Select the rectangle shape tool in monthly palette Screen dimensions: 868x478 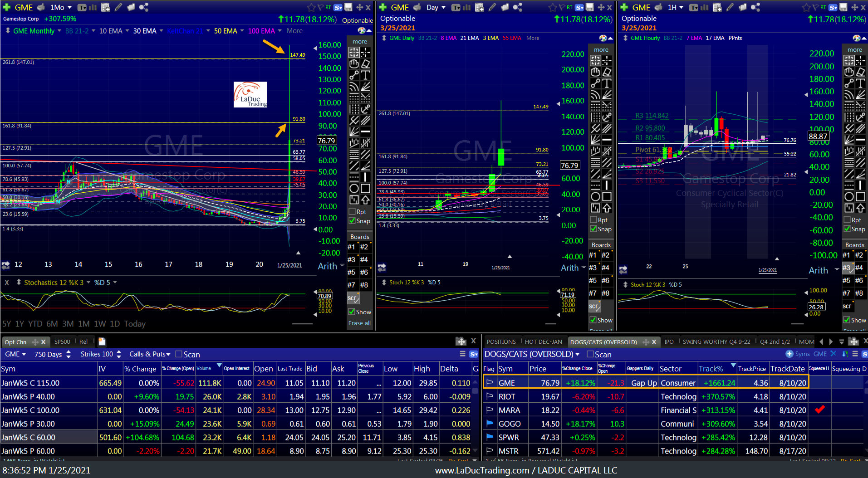(365, 188)
